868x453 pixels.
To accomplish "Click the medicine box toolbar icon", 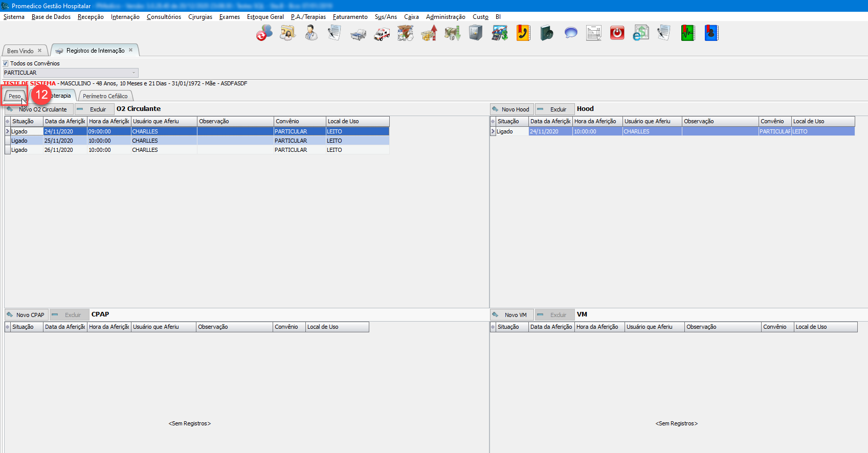I will click(x=405, y=33).
